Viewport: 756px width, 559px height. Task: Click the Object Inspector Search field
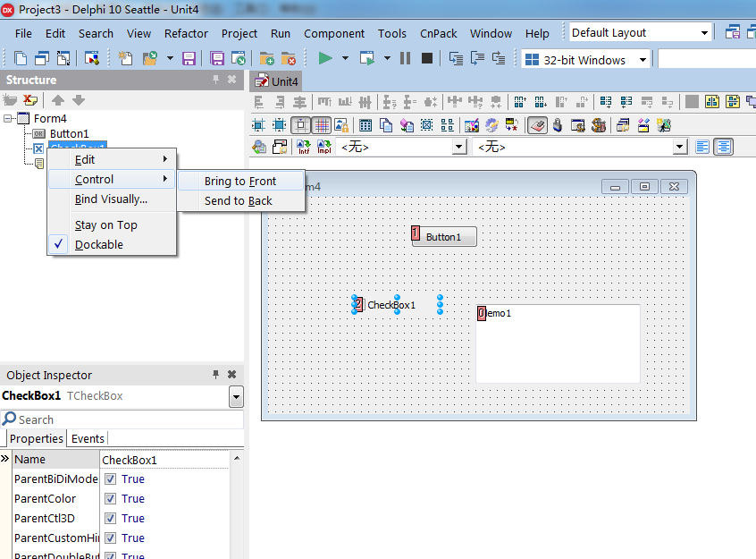click(122, 419)
